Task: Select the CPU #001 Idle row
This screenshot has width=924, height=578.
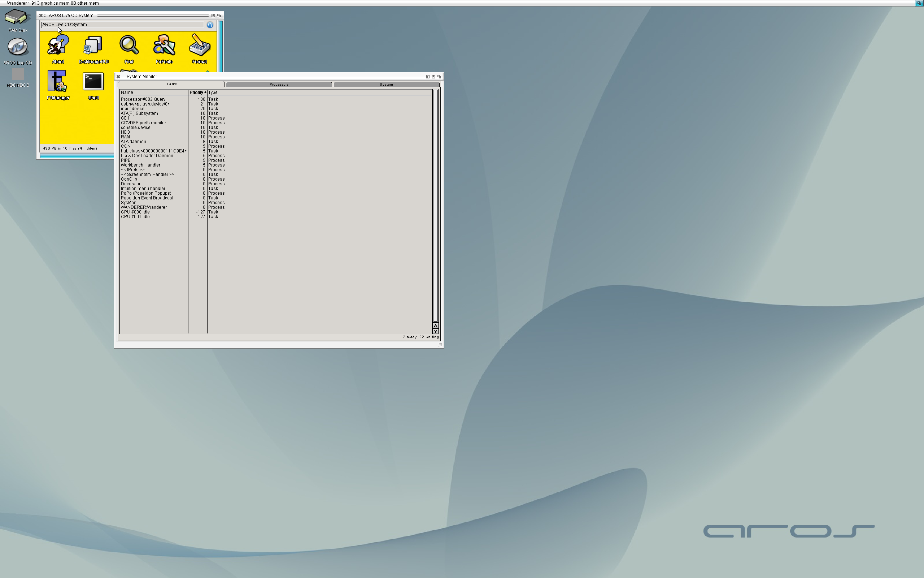Action: click(x=276, y=217)
